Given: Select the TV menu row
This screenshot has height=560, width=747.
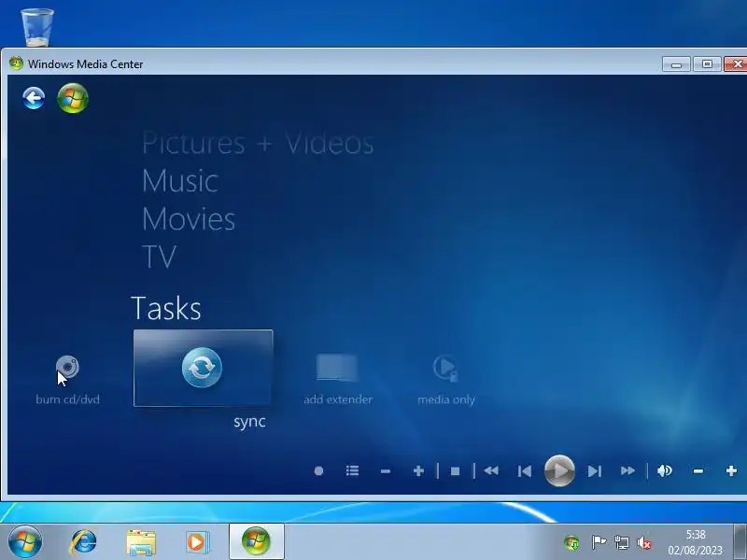Looking at the screenshot, I should coord(159,257).
